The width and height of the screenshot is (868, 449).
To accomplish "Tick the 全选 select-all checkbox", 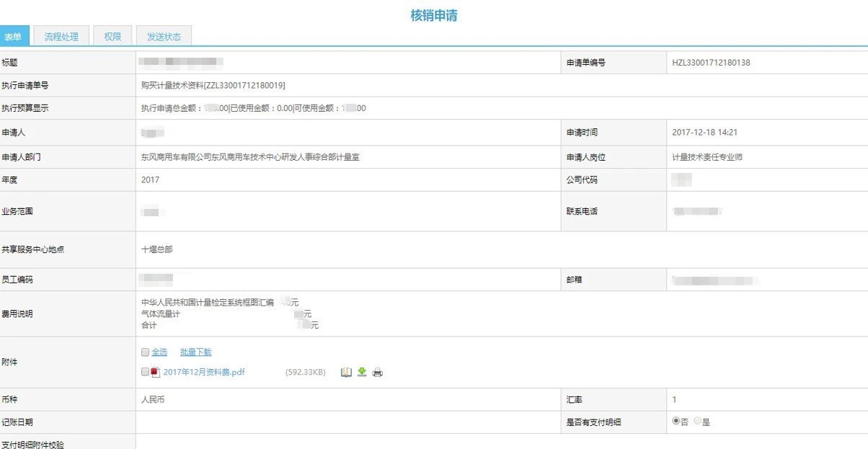I will (x=145, y=352).
